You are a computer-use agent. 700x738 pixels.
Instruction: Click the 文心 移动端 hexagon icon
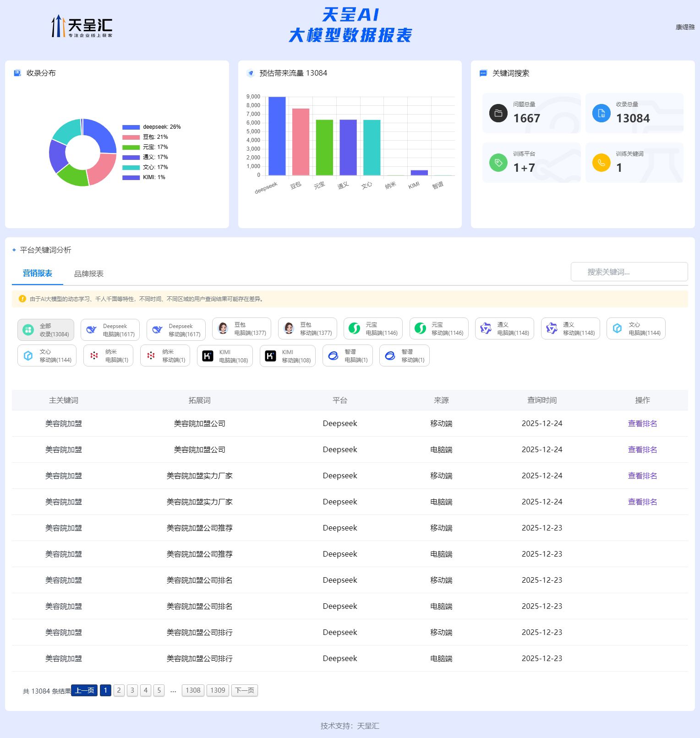(28, 356)
